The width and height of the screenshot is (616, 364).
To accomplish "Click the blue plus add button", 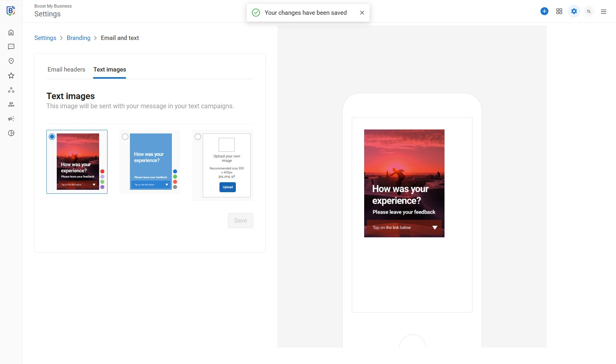I will (x=544, y=12).
